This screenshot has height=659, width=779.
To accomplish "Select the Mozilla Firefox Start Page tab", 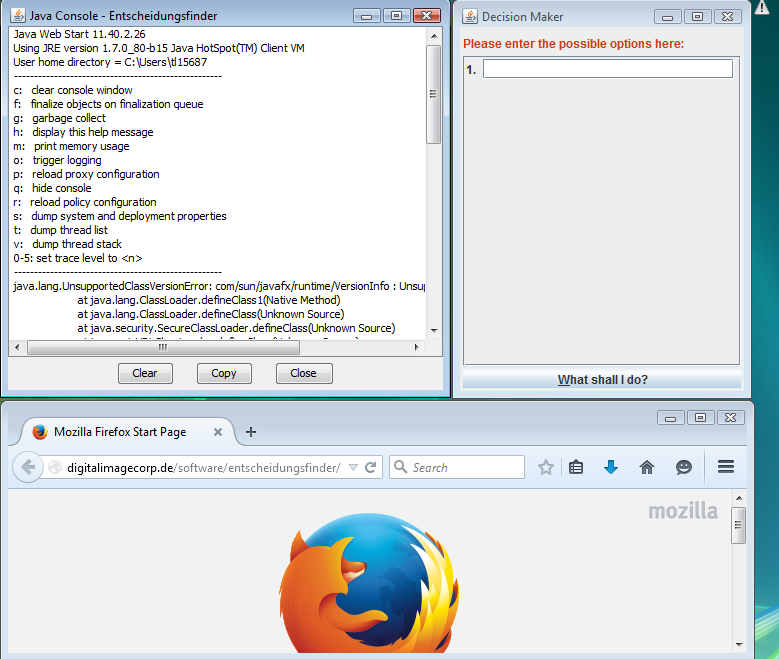I will tap(120, 432).
